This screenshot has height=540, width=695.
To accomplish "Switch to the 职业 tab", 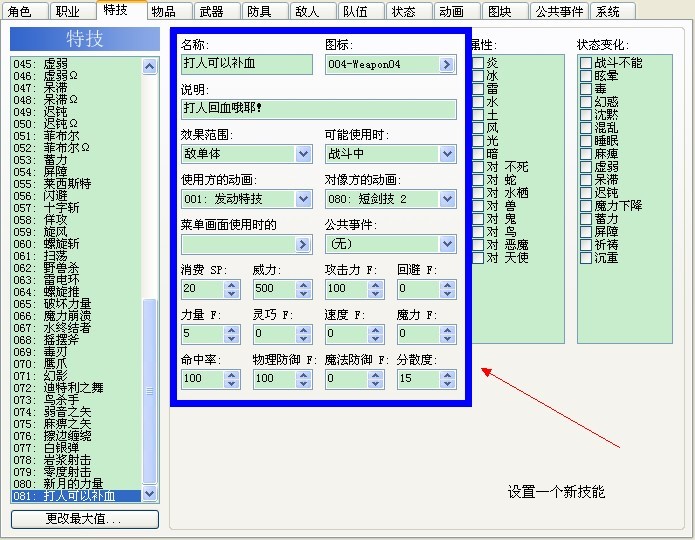I will [73, 11].
